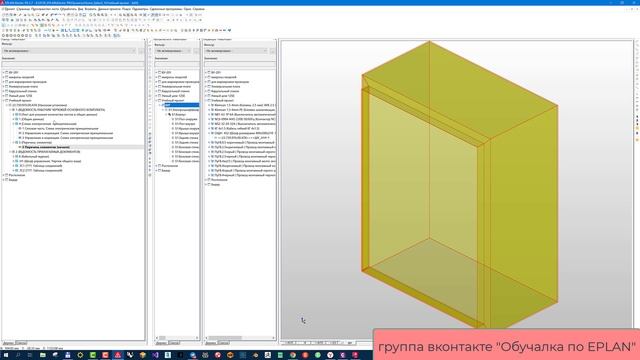Click the yellow 3D cabinet model
The height and width of the screenshot is (360, 640).
pyautogui.click(x=459, y=184)
